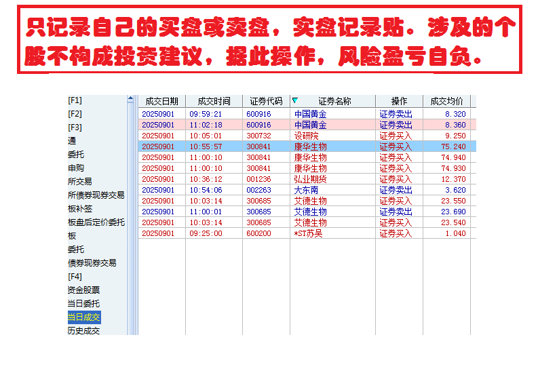The image size is (538, 392).
Task: Sort by the 证券名称 column header
Action: pyautogui.click(x=333, y=101)
